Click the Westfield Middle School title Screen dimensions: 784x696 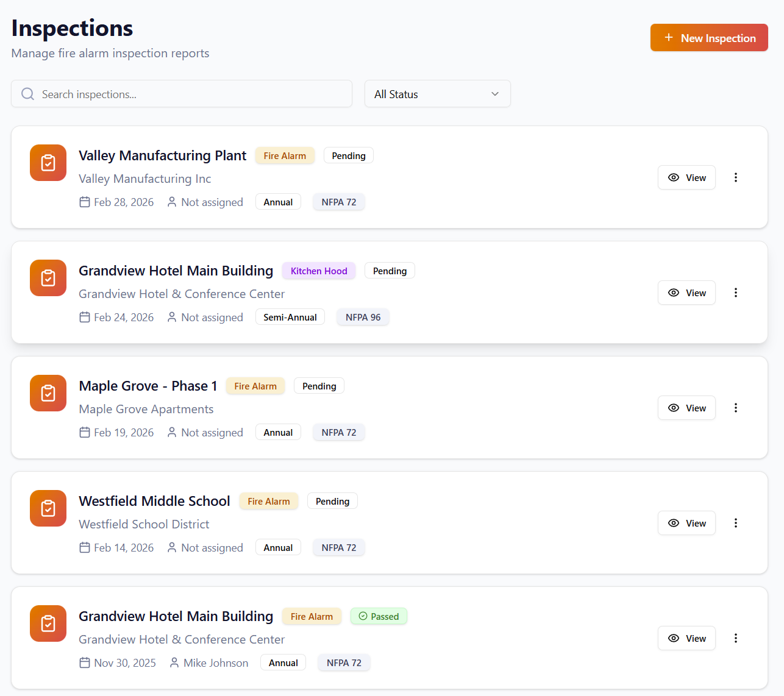coord(155,501)
